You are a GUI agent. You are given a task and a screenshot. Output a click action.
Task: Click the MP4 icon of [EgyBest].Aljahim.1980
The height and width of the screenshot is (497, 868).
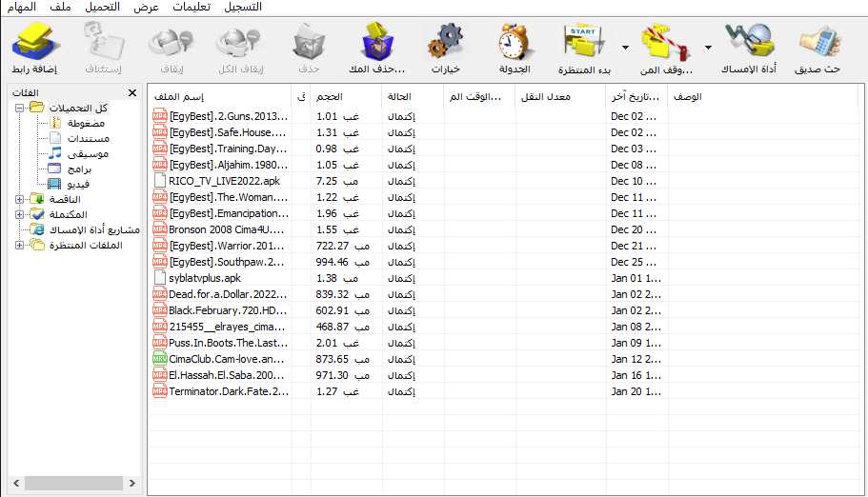coord(159,165)
